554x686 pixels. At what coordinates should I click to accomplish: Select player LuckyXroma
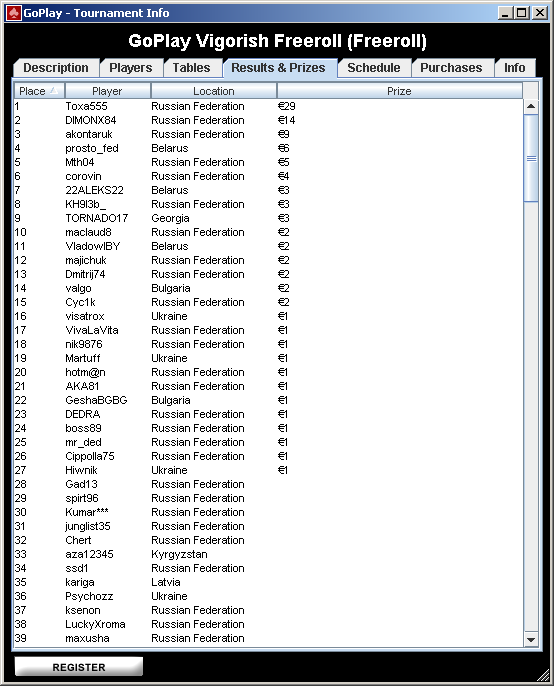pyautogui.click(x=95, y=624)
